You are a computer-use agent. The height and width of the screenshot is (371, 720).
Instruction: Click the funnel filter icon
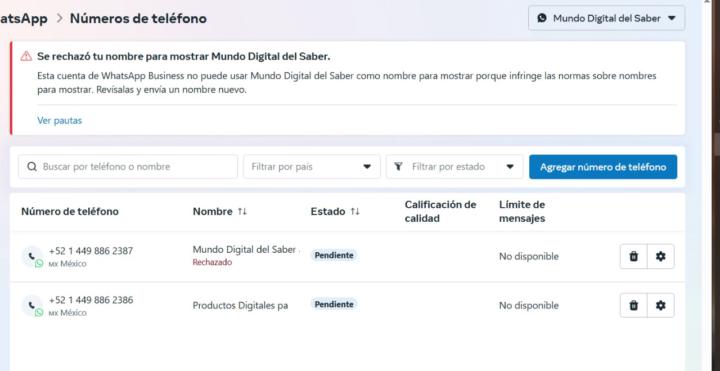coord(398,166)
